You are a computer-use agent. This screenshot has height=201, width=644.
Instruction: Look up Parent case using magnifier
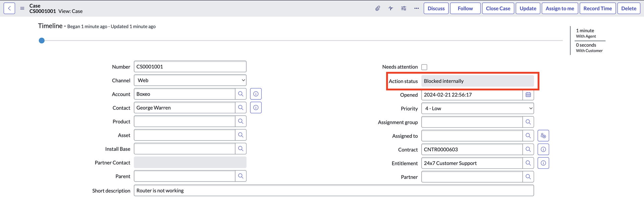click(x=241, y=176)
